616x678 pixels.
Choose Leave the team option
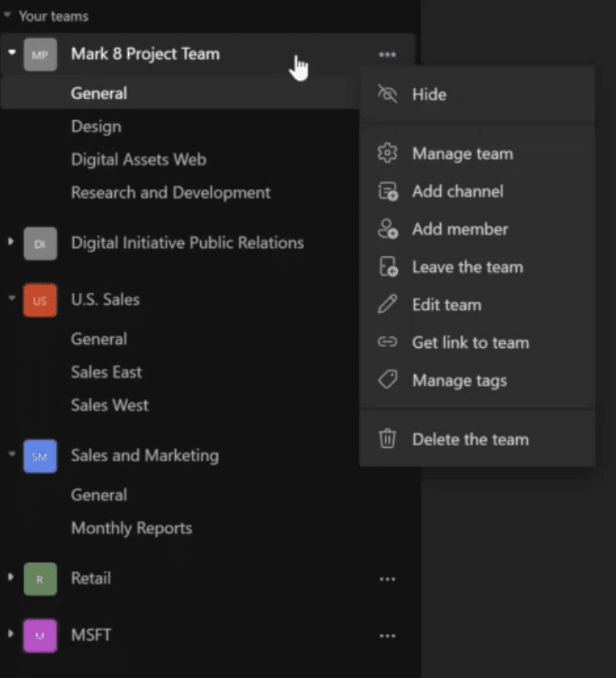477,267
